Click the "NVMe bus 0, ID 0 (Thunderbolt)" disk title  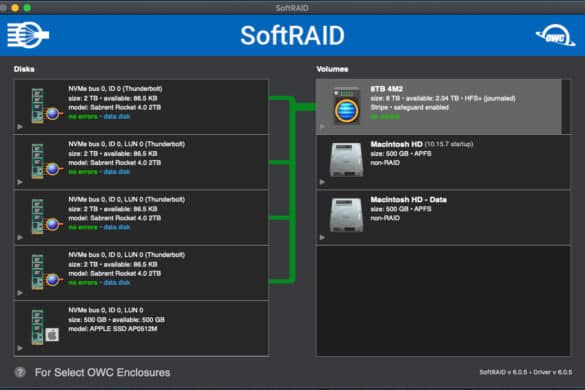(115, 89)
